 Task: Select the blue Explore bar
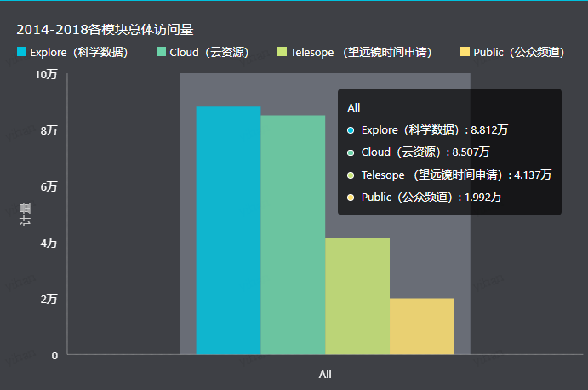pos(228,230)
